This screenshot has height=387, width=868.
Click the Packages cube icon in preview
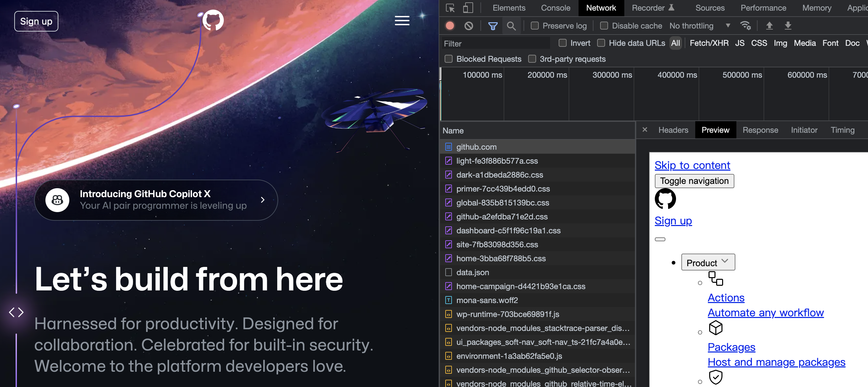coord(716,328)
